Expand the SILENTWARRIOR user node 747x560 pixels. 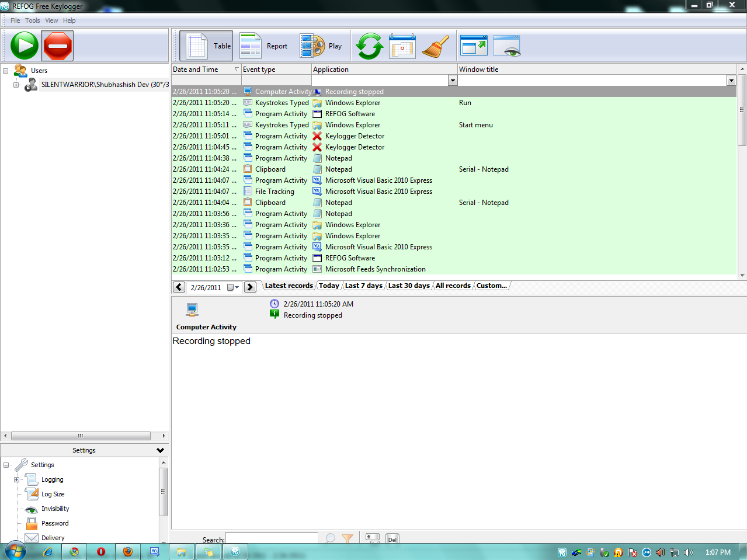click(16, 85)
